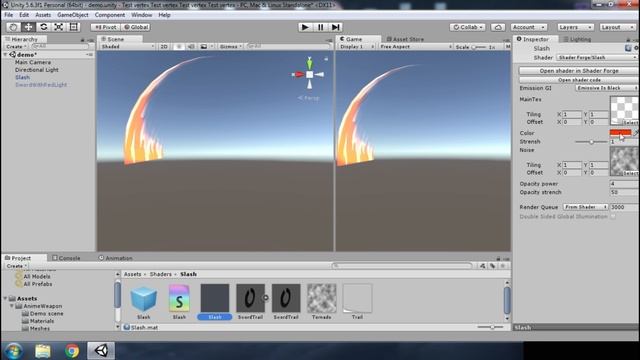Select the Trail asset thumbnail
Image resolution: width=640 pixels, height=360 pixels.
point(357,302)
